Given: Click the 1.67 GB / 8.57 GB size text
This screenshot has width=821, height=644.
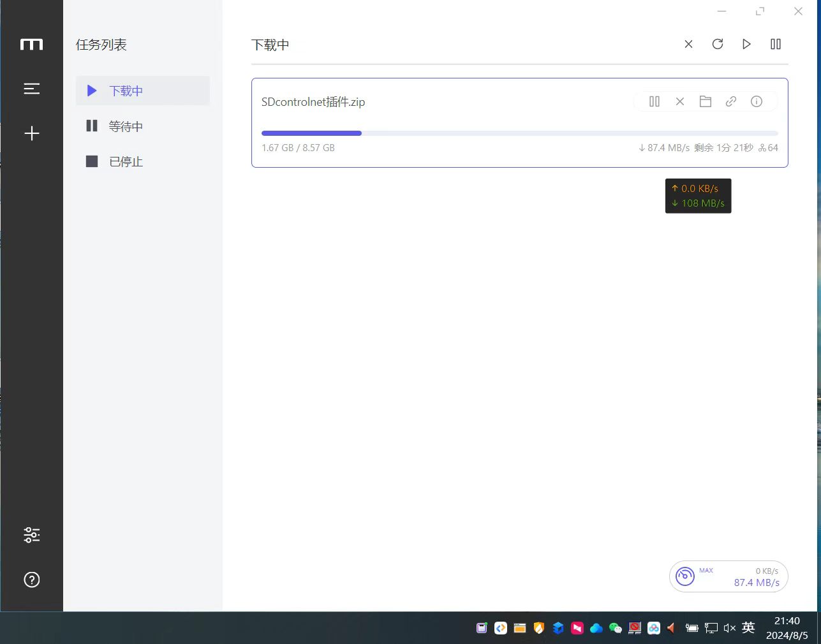Looking at the screenshot, I should [298, 147].
